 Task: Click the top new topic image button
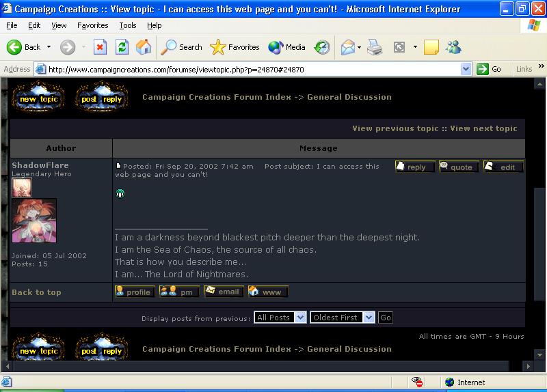[x=38, y=97]
